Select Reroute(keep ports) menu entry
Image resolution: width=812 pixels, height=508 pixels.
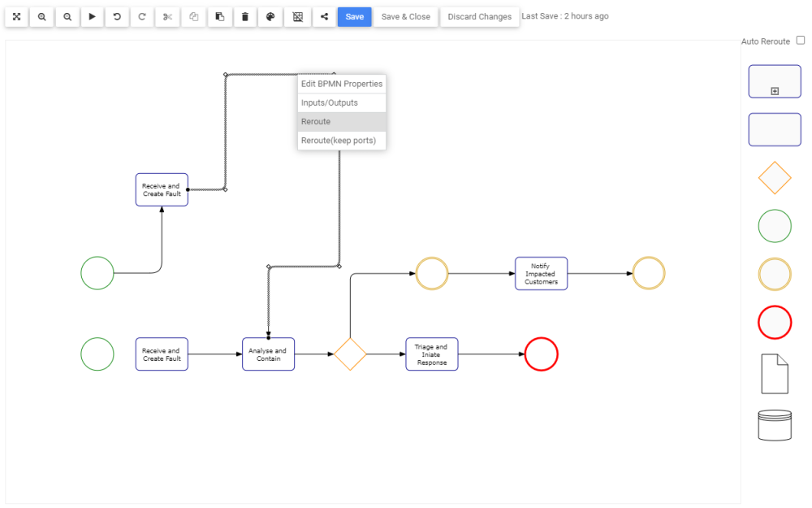pyautogui.click(x=342, y=141)
